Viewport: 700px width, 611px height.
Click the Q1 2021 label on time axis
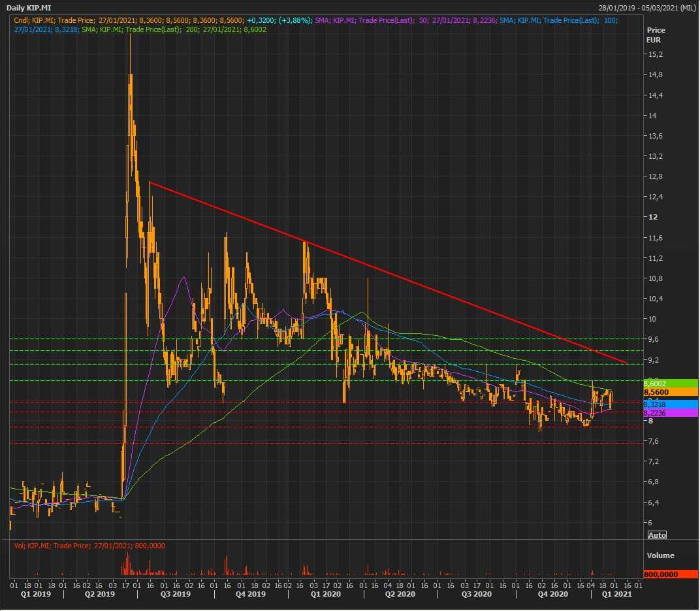point(615,595)
